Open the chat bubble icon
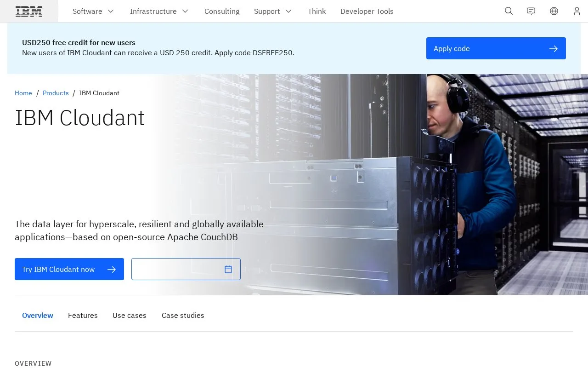The width and height of the screenshot is (588, 368). click(531, 11)
